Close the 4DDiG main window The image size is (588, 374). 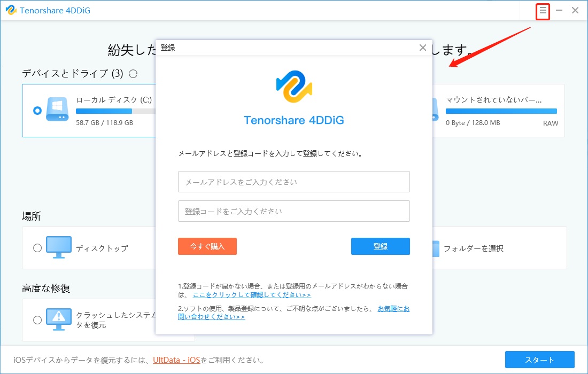pos(575,11)
